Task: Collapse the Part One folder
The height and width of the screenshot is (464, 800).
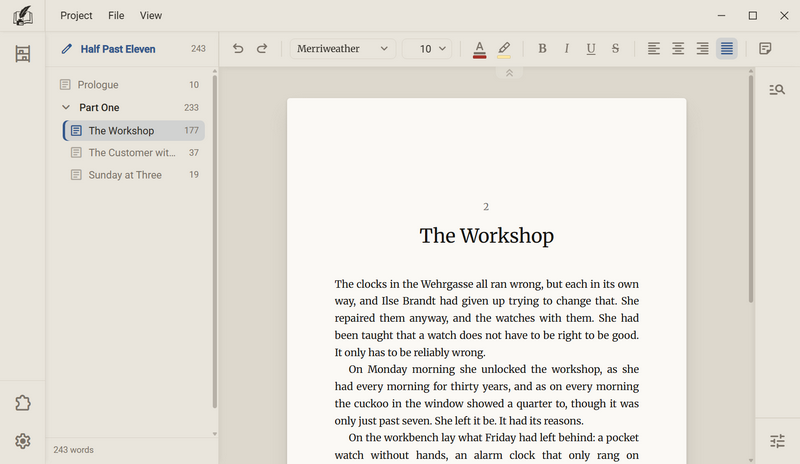Action: (x=66, y=107)
